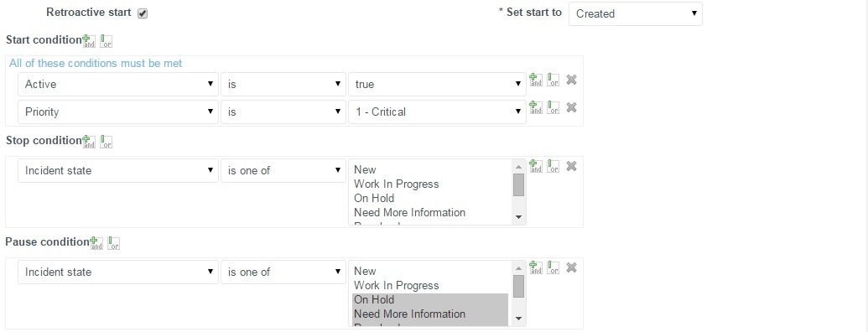This screenshot has height=332, width=868.
Task: Delete the Active is true condition row
Action: pyautogui.click(x=571, y=80)
